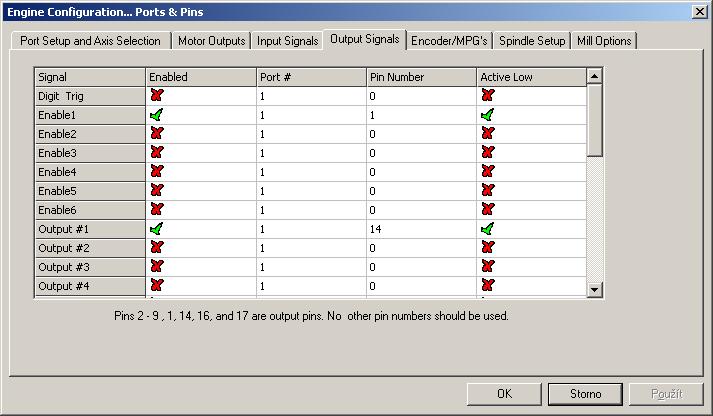Click the Storno cancel button
This screenshot has width=713, height=416.
click(585, 393)
